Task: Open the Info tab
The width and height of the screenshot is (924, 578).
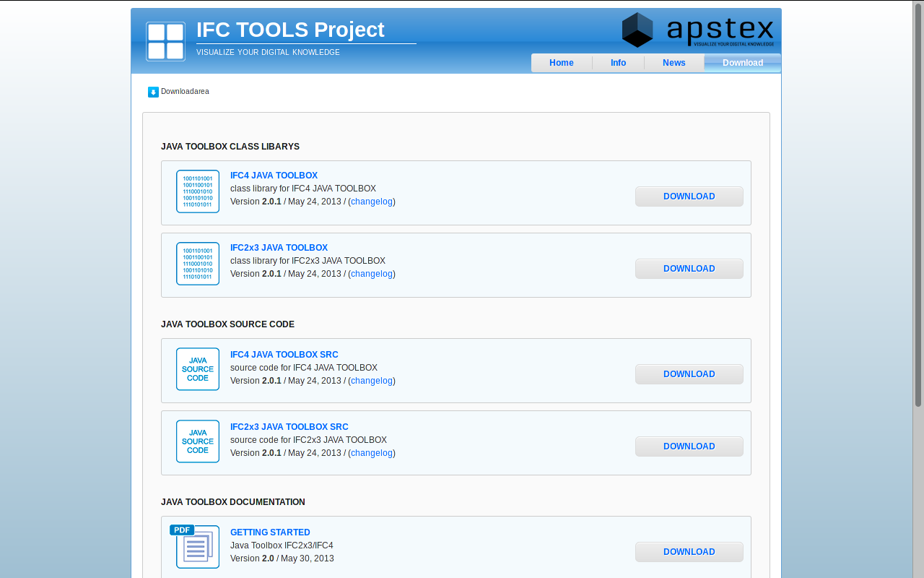Action: click(619, 63)
